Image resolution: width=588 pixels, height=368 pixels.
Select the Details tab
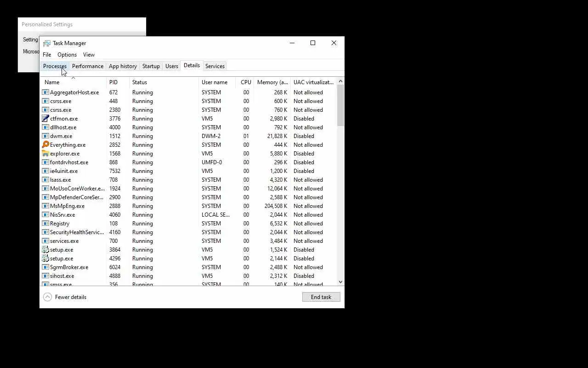[192, 66]
